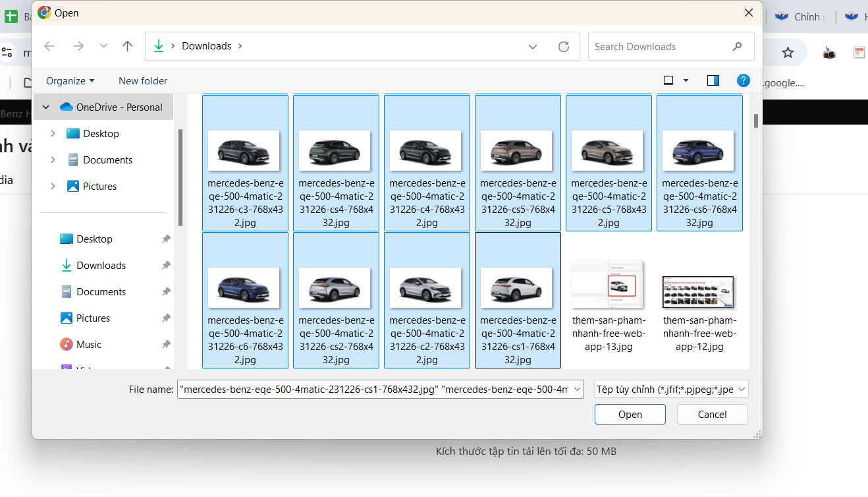
Task: Select the cs5-768x432.jpg car thumbnail
Action: pos(518,163)
